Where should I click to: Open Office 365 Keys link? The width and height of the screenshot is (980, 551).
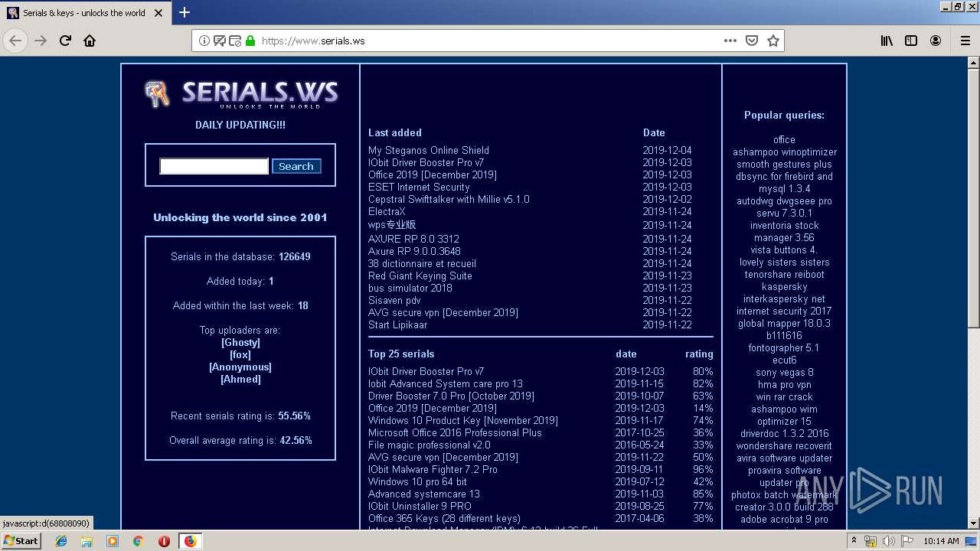pos(444,518)
